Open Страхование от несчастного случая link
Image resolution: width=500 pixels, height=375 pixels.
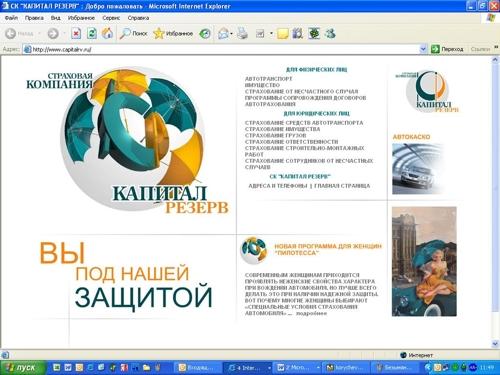(x=301, y=92)
